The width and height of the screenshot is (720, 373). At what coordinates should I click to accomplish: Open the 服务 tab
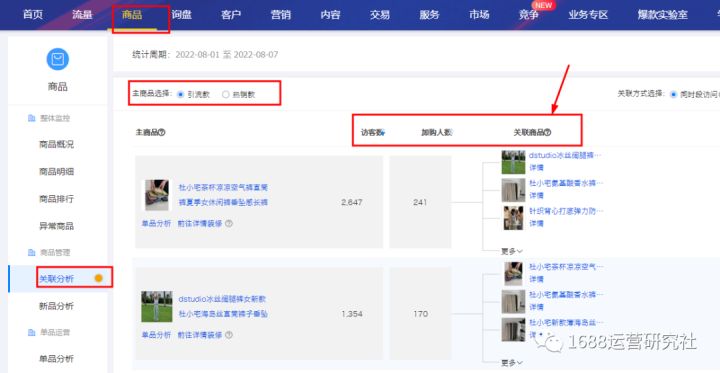[429, 15]
